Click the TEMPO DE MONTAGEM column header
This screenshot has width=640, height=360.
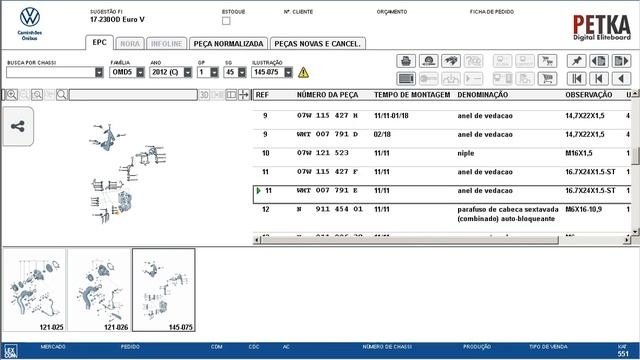pyautogui.click(x=412, y=95)
